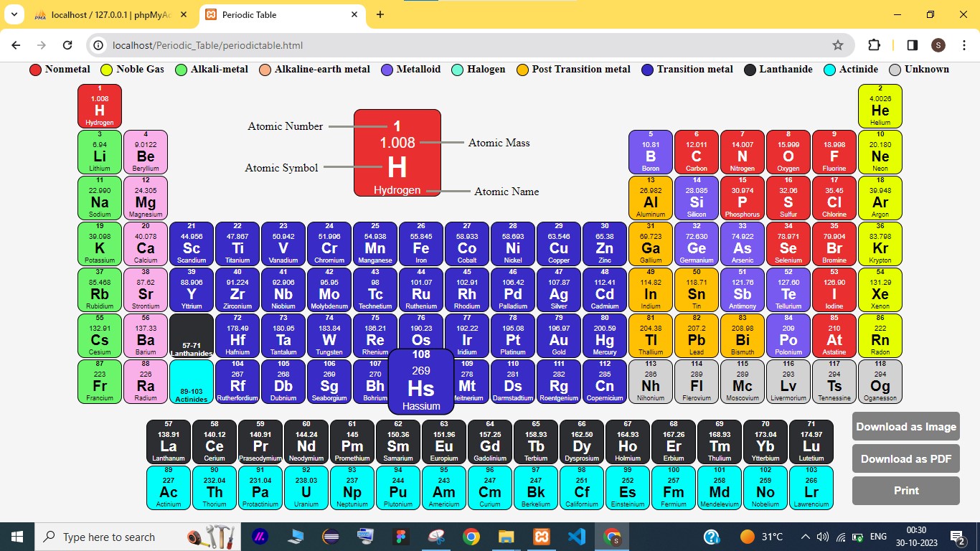The height and width of the screenshot is (551, 980).
Task: Click the cyan Actinide legend swatch
Action: pyautogui.click(x=829, y=70)
